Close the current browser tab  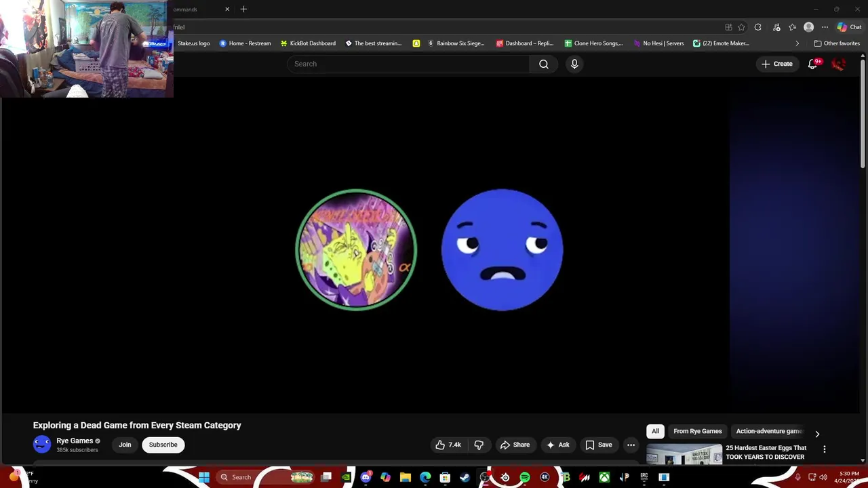227,9
